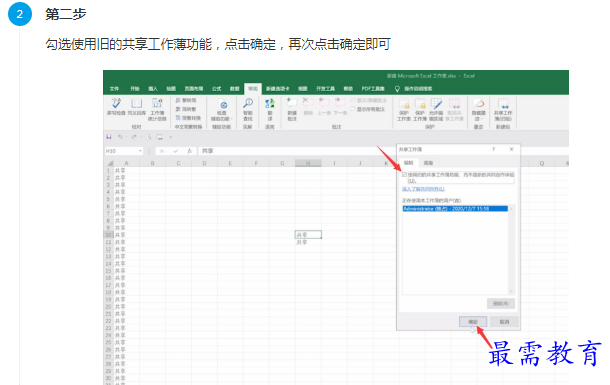Open the 文件 File tab

pyautogui.click(x=114, y=89)
